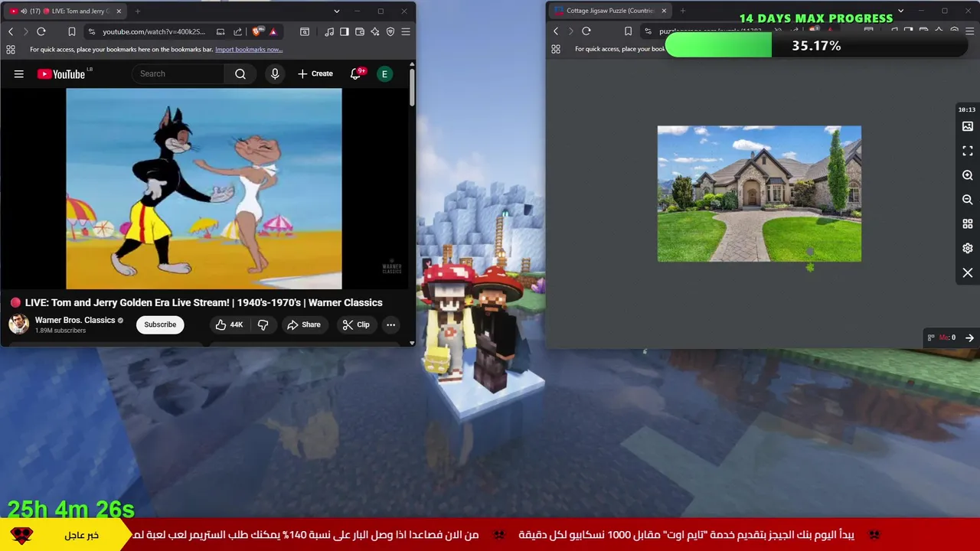
Task: Go back in the puzzle browser window
Action: click(x=556, y=31)
